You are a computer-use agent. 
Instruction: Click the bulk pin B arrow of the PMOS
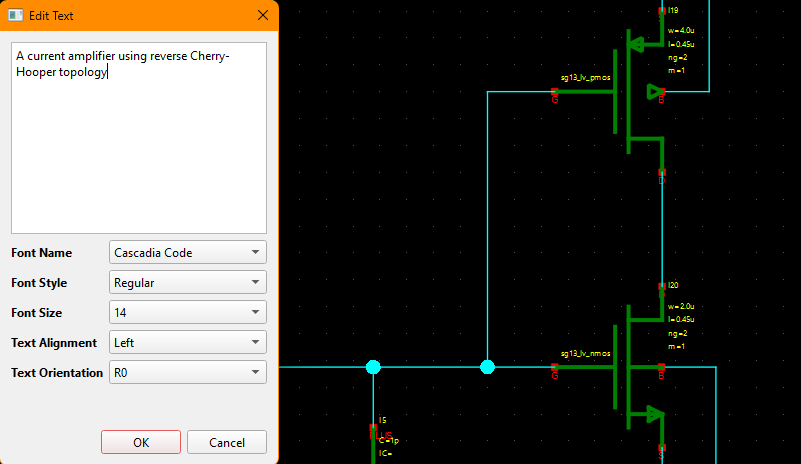pyautogui.click(x=655, y=92)
